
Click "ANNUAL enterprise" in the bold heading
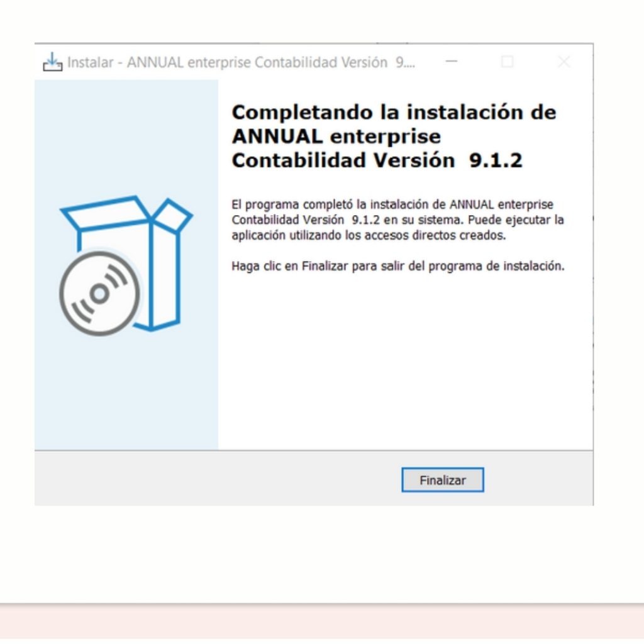coord(336,136)
